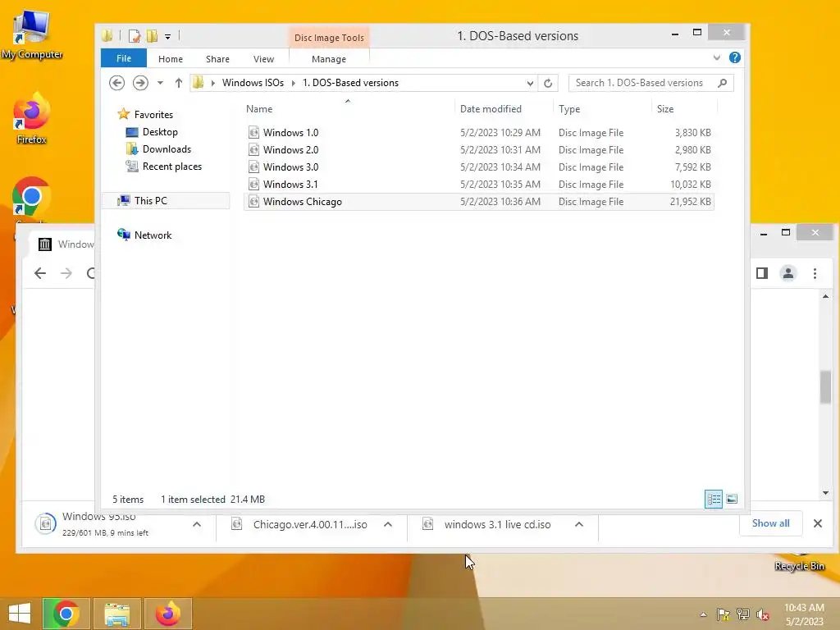The height and width of the screenshot is (630, 840).
Task: Go forward in File Explorer
Action: pyautogui.click(x=140, y=83)
